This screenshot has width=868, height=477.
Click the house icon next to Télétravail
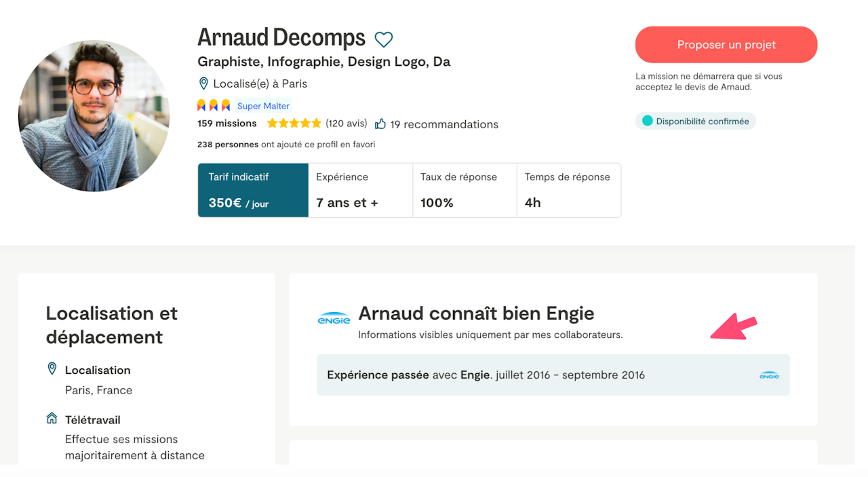52,419
